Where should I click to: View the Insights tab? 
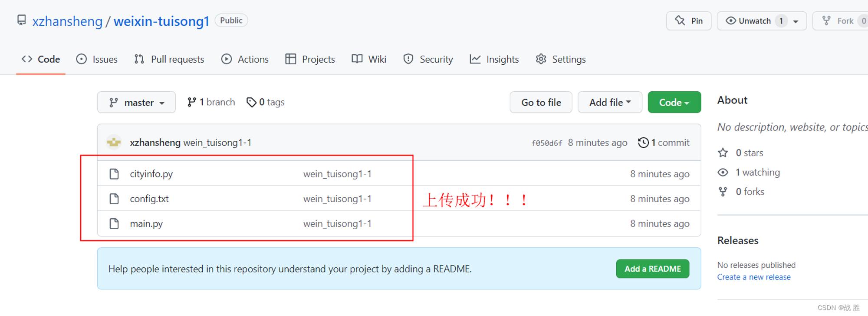494,59
